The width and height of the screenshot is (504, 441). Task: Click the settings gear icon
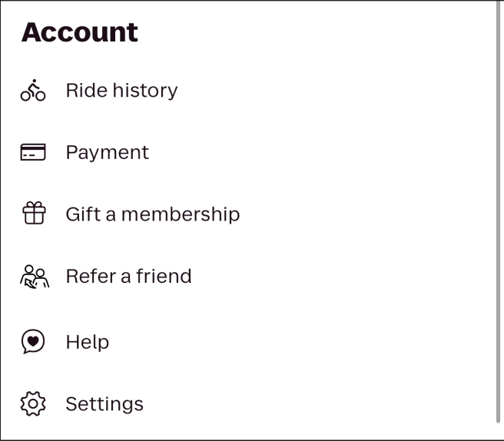[33, 403]
